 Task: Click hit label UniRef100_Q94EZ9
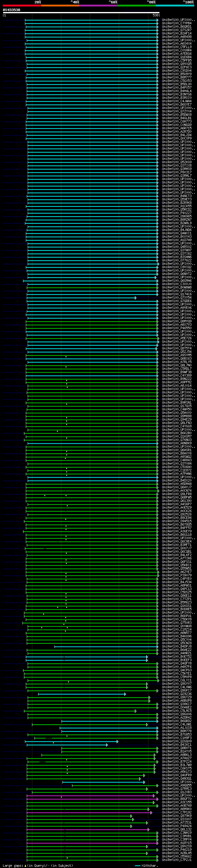[x=177, y=419]
